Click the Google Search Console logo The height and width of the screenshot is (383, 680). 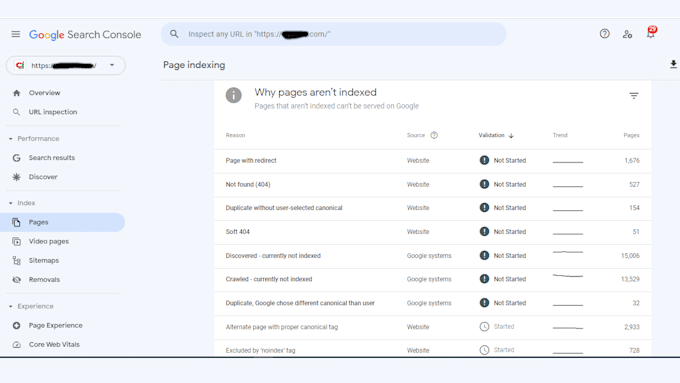tap(85, 34)
